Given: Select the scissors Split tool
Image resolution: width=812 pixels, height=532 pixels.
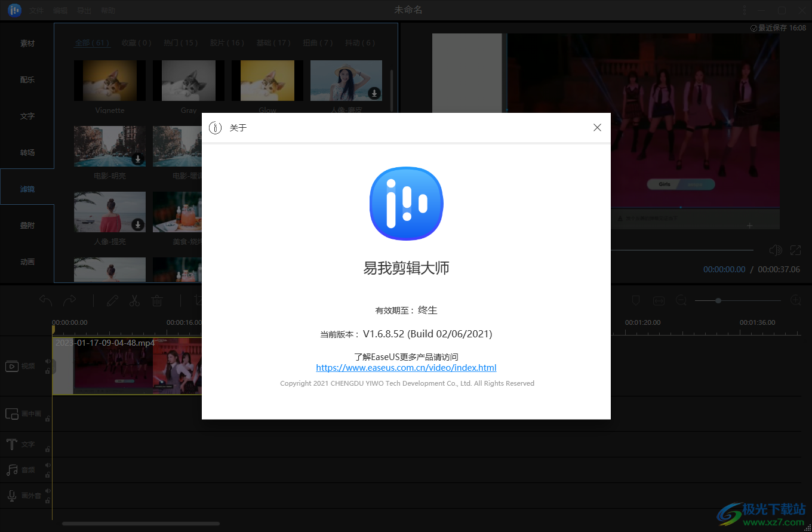Looking at the screenshot, I should (134, 300).
